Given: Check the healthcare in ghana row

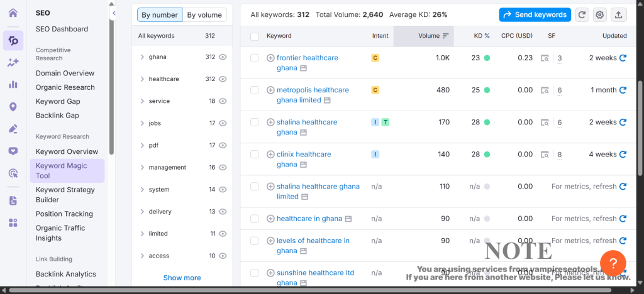Looking at the screenshot, I should click(255, 219).
